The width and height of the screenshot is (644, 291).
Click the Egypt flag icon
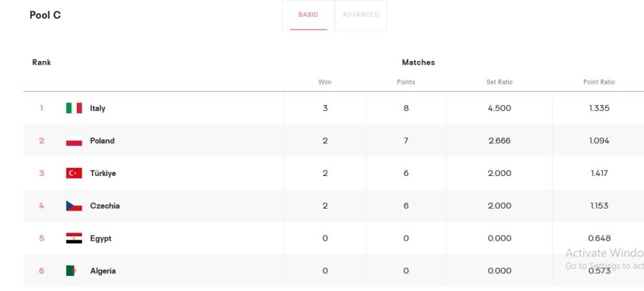(x=74, y=239)
